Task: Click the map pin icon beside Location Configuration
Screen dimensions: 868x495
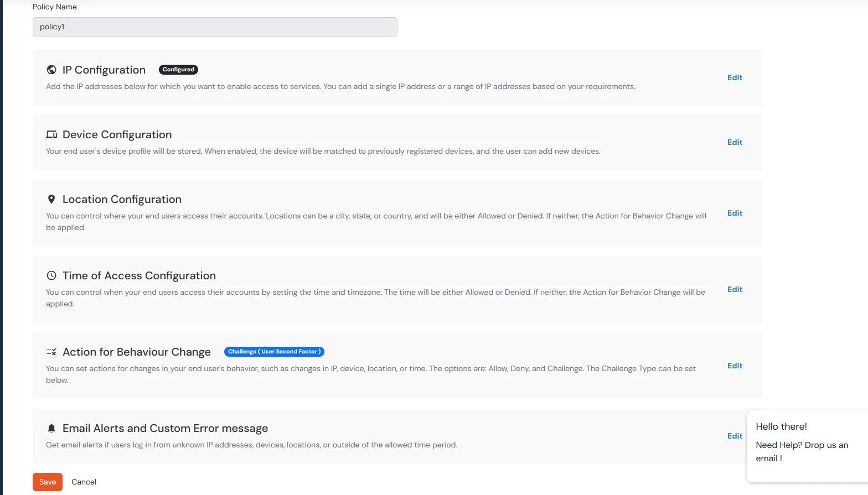Action: tap(51, 199)
